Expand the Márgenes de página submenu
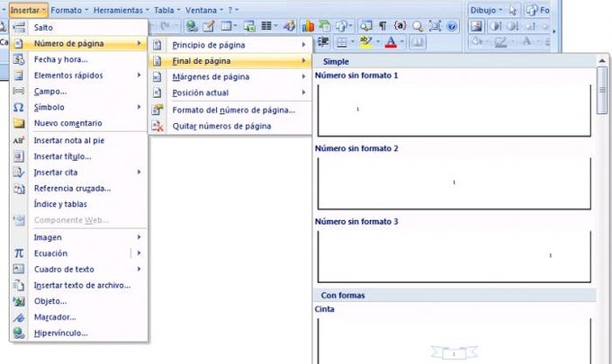Image resolution: width=612 pixels, height=364 pixels. click(229, 76)
